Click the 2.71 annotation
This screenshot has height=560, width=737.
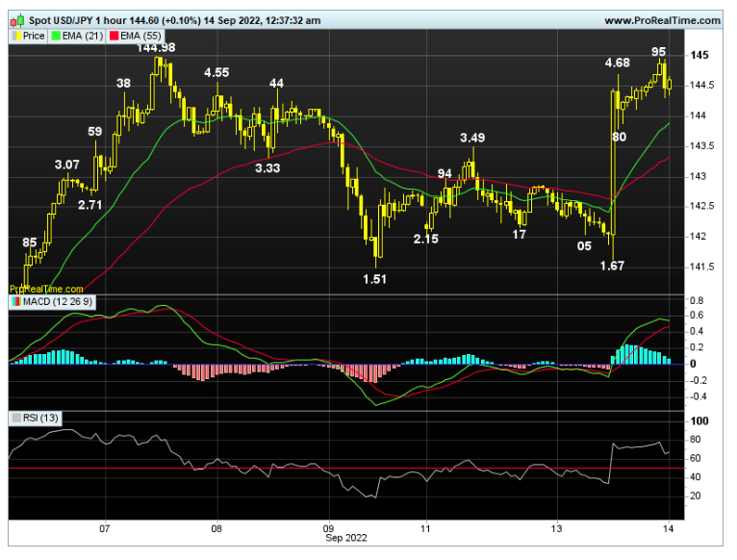[89, 205]
